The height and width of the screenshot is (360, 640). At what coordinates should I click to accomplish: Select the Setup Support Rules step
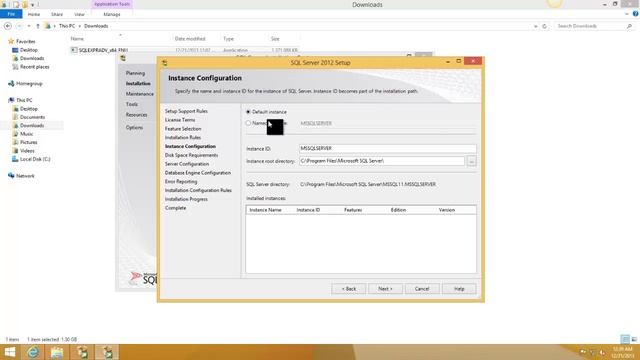coord(186,111)
